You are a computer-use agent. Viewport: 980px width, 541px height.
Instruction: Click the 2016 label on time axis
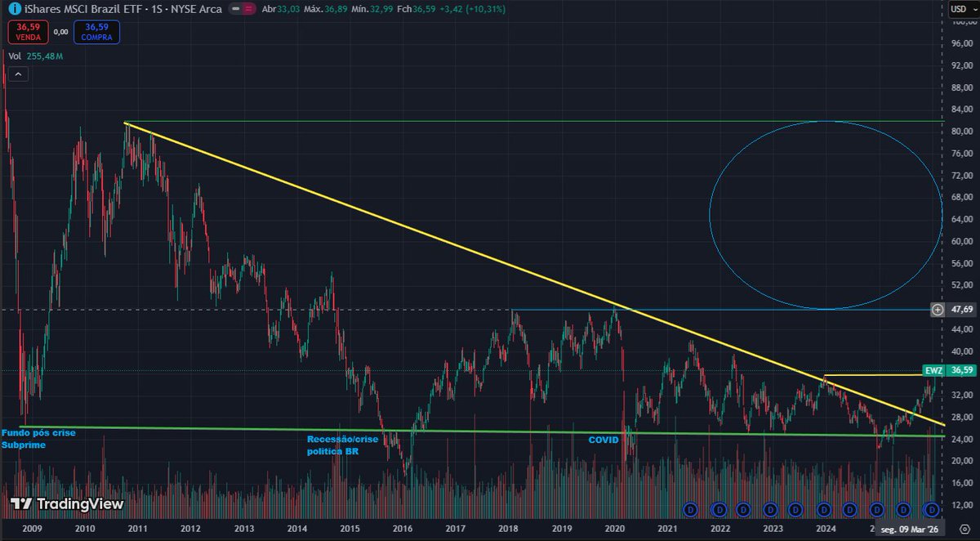point(403,529)
